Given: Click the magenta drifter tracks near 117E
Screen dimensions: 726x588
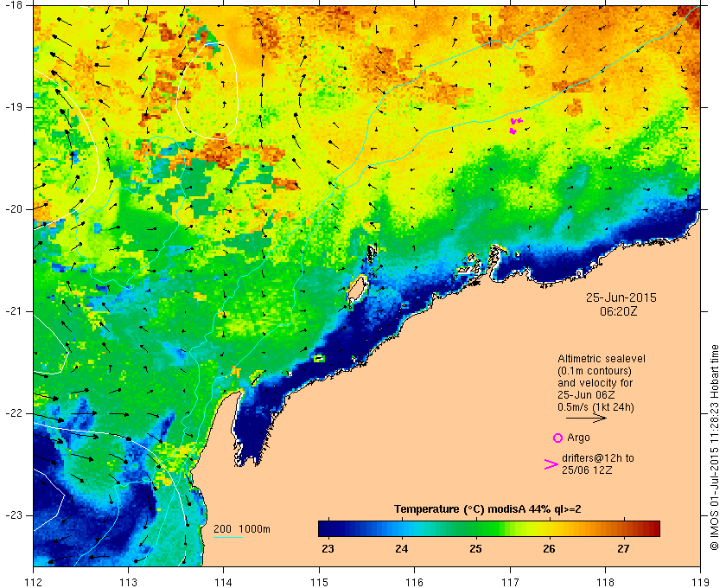Looking at the screenshot, I should point(515,125).
